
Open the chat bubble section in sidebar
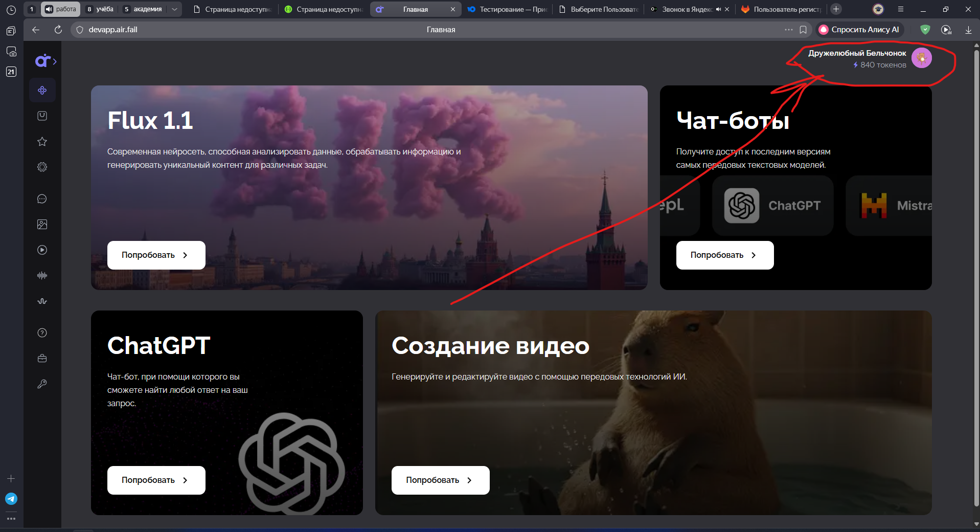tap(42, 199)
